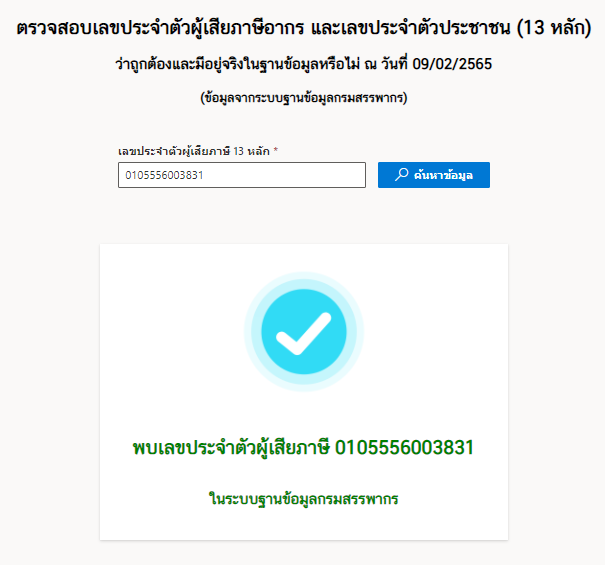Click the white checkmark success icon
The image size is (605, 565).
tap(304, 333)
